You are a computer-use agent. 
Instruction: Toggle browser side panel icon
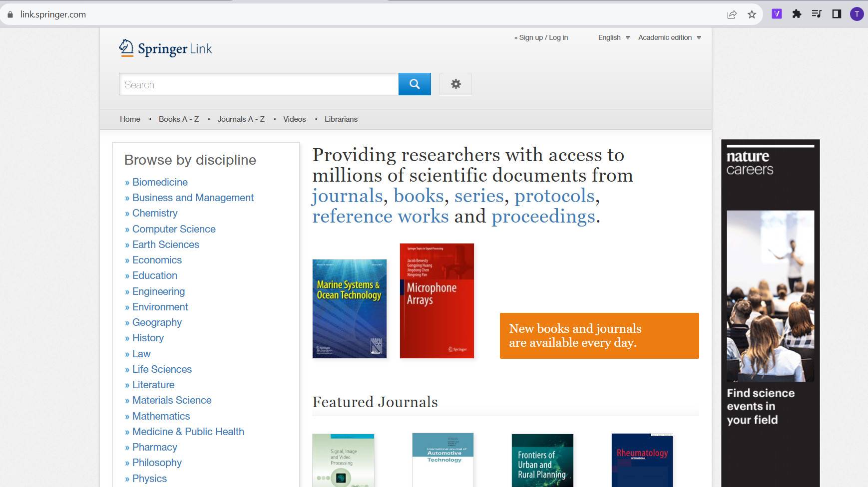pos(837,14)
